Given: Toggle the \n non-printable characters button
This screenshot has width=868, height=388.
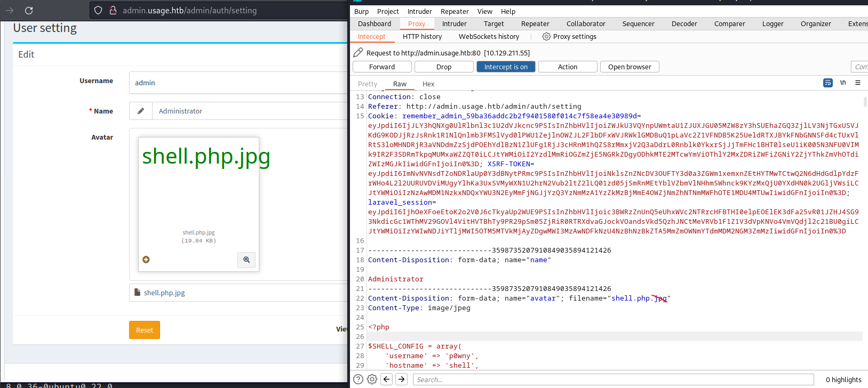Looking at the screenshot, I should pos(843,83).
